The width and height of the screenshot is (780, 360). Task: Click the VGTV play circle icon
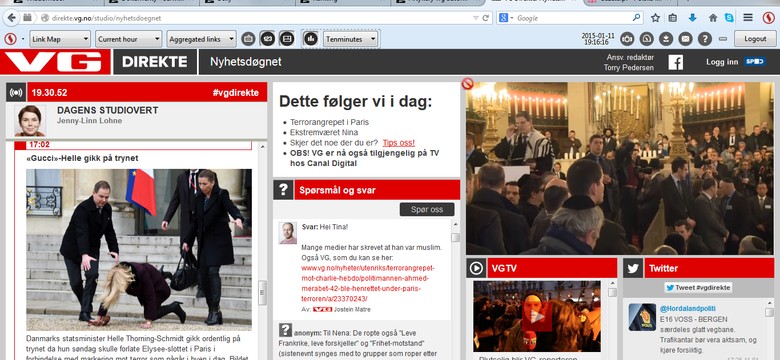tap(476, 269)
